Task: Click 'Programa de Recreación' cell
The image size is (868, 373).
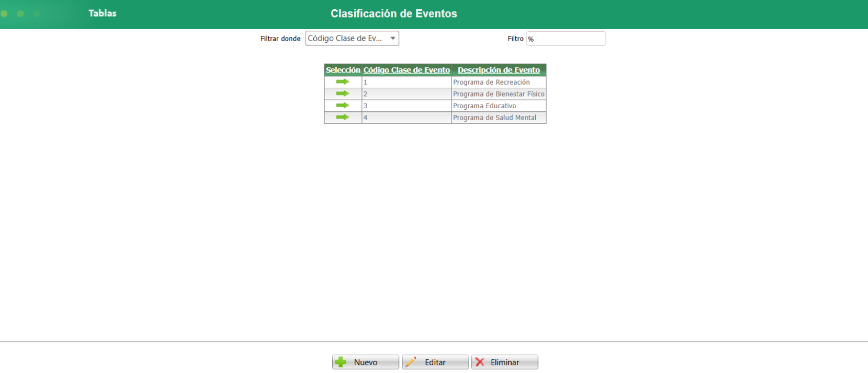Action: coord(499,82)
